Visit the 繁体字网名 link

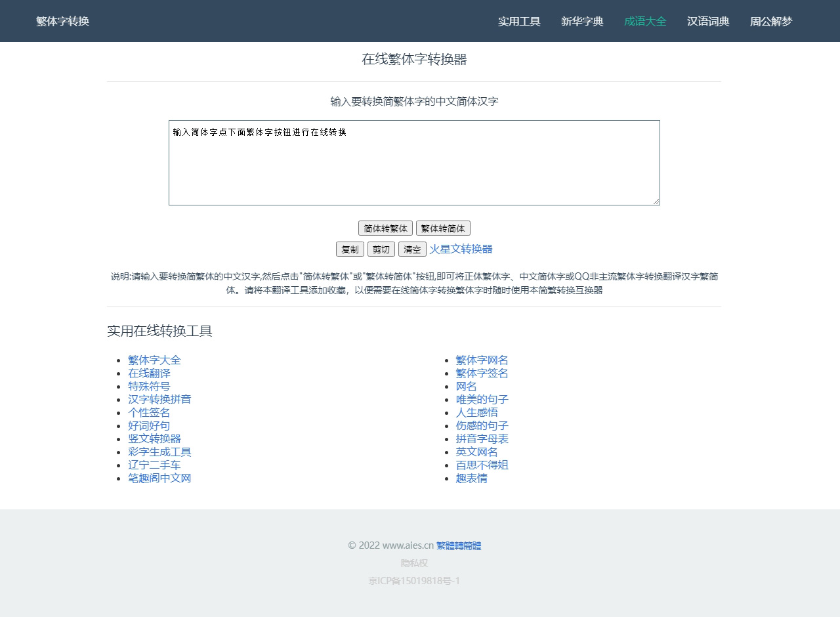482,360
